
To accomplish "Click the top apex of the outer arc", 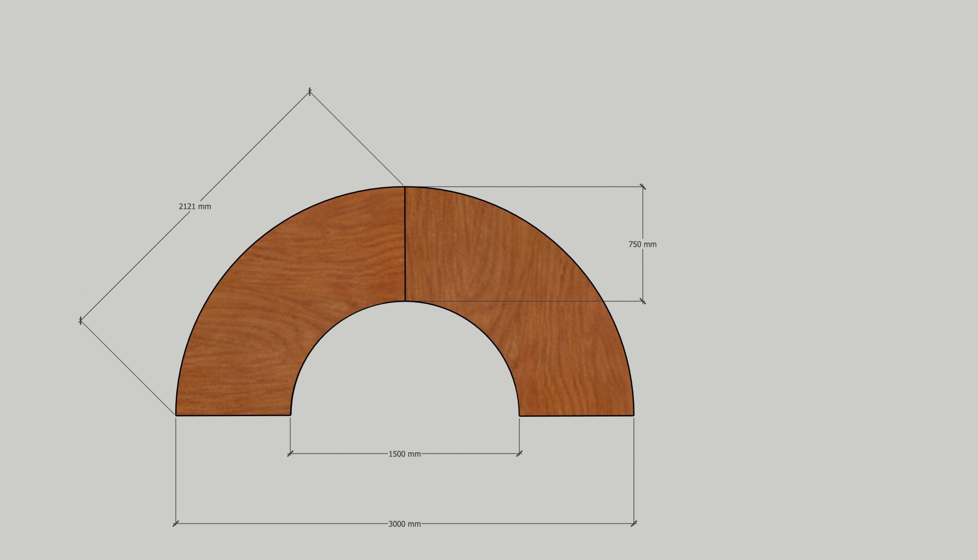I will tap(405, 187).
